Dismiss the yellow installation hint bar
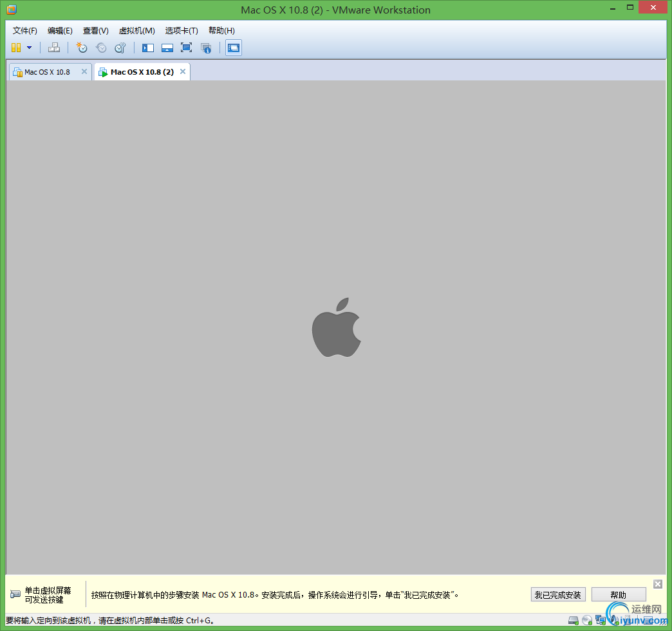Image resolution: width=672 pixels, height=631 pixels. (658, 584)
